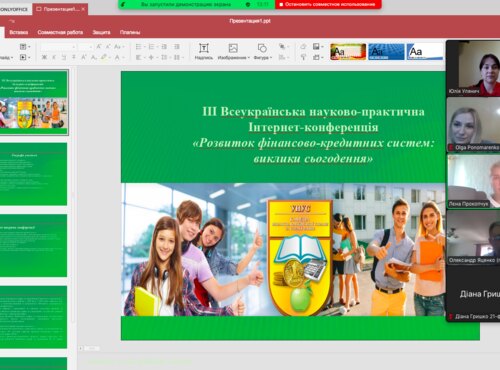Open the Плагины ribbon tab

click(x=130, y=32)
